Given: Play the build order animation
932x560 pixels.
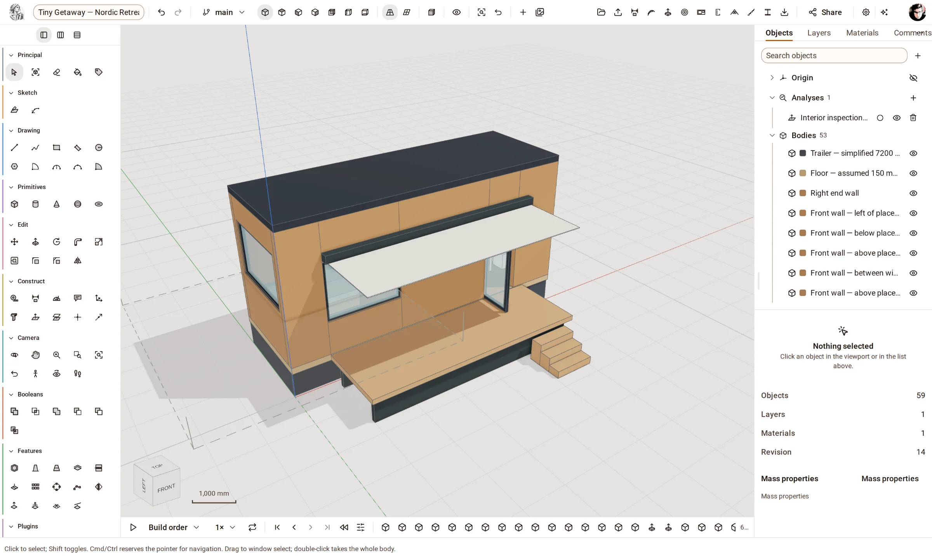Looking at the screenshot, I should [x=133, y=527].
